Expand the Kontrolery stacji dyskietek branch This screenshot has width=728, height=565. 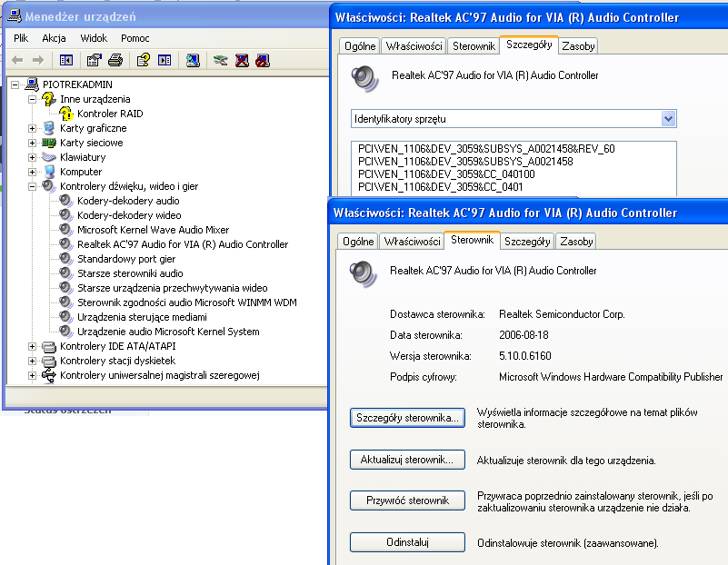(32, 361)
